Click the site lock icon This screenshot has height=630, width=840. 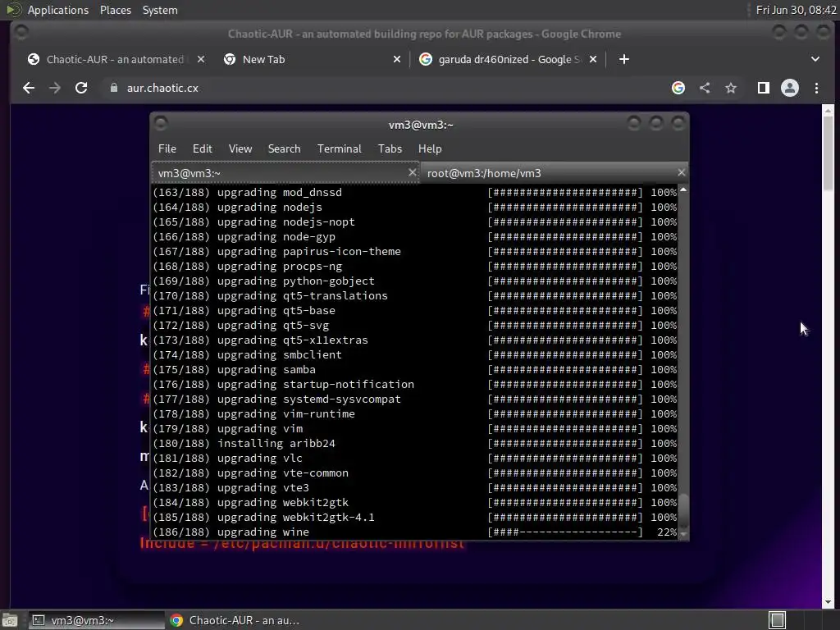point(113,88)
